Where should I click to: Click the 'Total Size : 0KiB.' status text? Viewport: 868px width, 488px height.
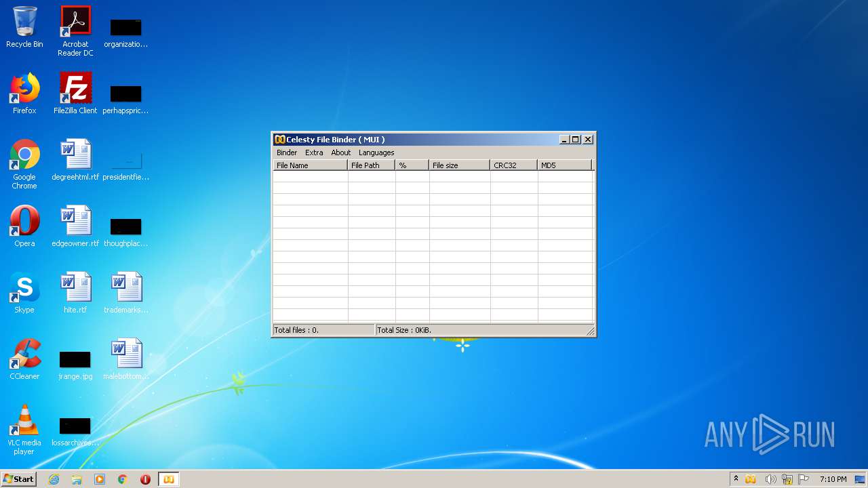click(404, 330)
